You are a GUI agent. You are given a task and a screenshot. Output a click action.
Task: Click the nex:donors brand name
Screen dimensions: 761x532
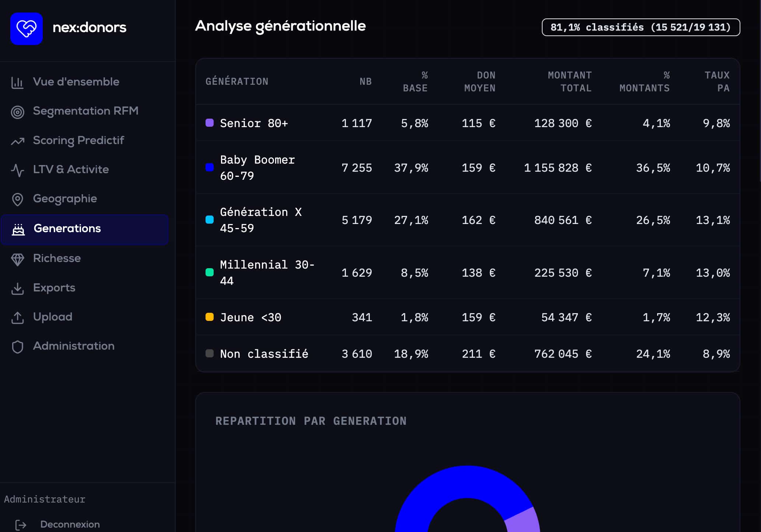click(x=90, y=27)
